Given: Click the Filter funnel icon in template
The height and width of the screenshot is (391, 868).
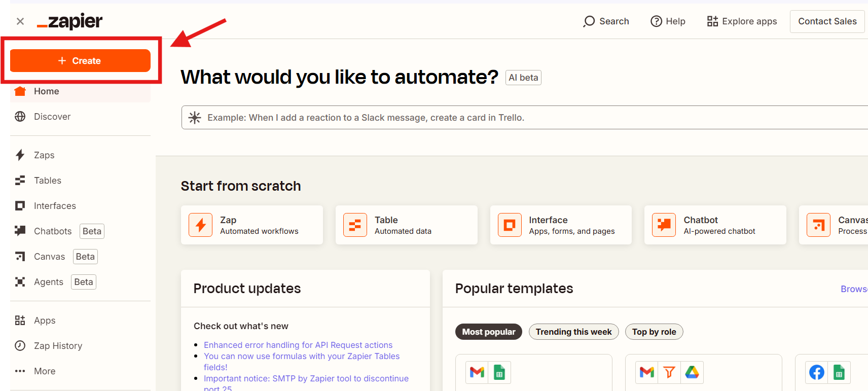Looking at the screenshot, I should pyautogui.click(x=669, y=373).
